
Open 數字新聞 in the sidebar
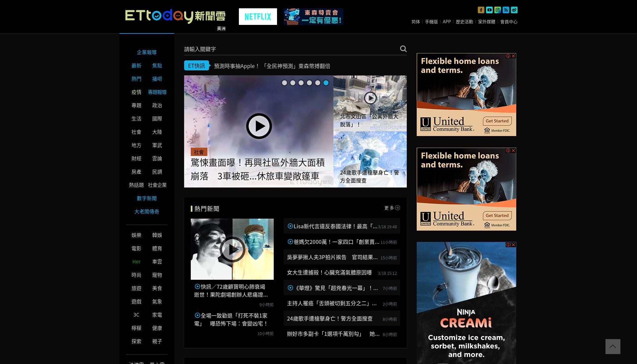point(147,198)
